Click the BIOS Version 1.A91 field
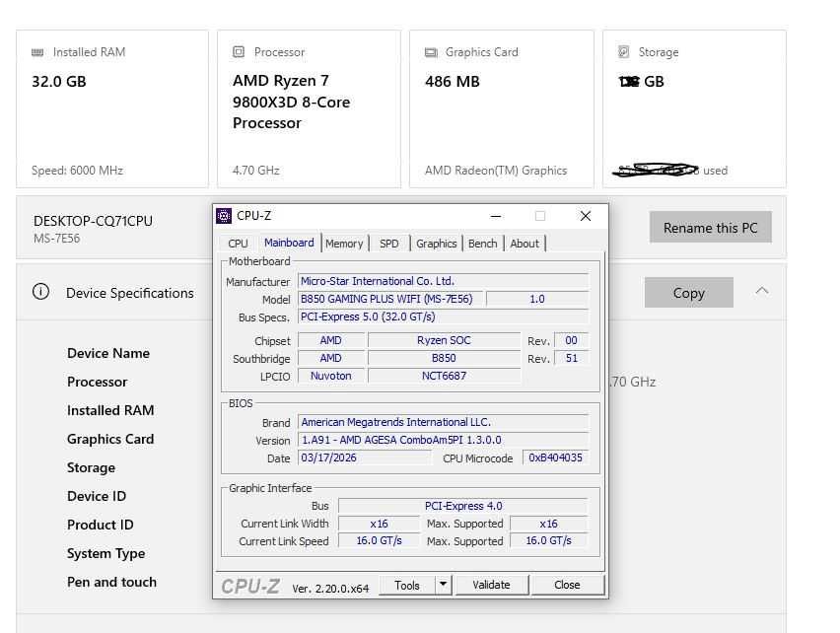 tap(443, 440)
